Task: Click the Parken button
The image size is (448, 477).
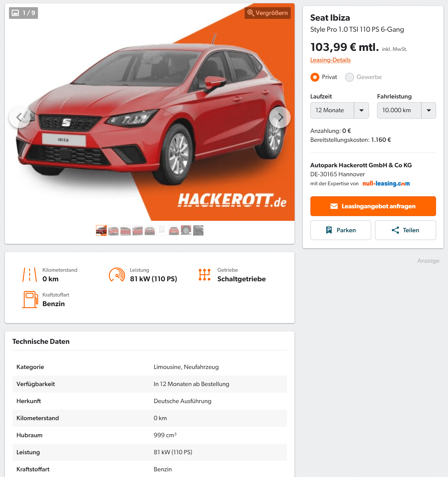Action: click(341, 230)
